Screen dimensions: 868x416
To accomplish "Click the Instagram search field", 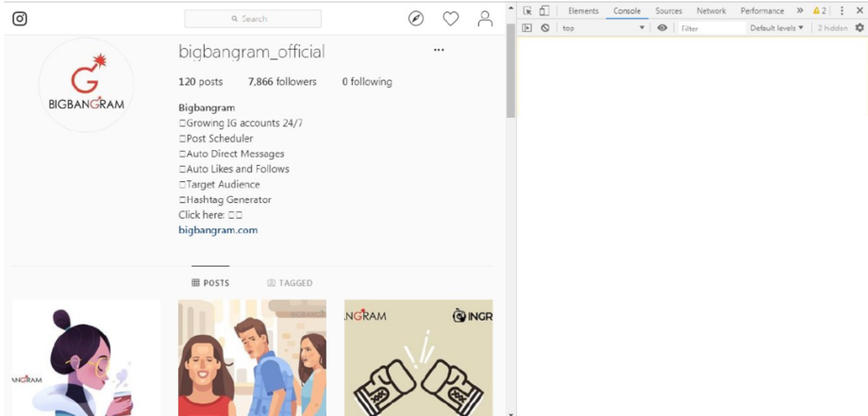I will pos(253,19).
